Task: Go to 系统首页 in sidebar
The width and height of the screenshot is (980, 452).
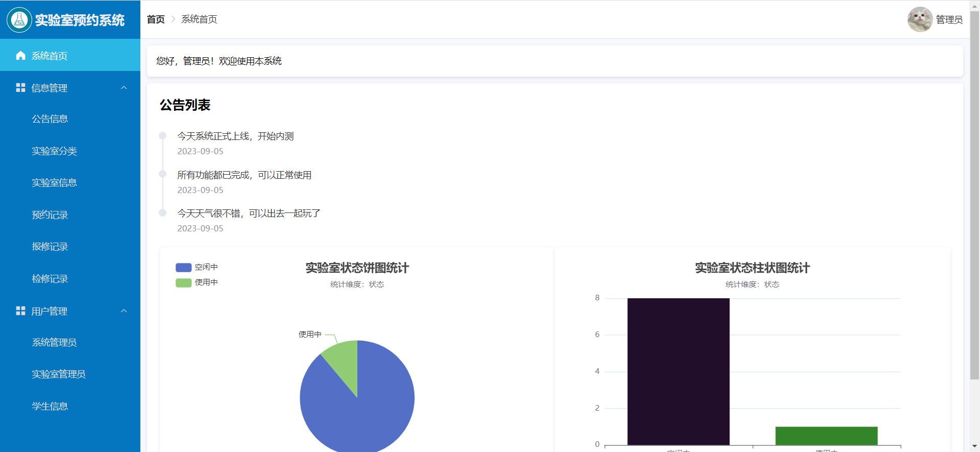Action: (70, 55)
